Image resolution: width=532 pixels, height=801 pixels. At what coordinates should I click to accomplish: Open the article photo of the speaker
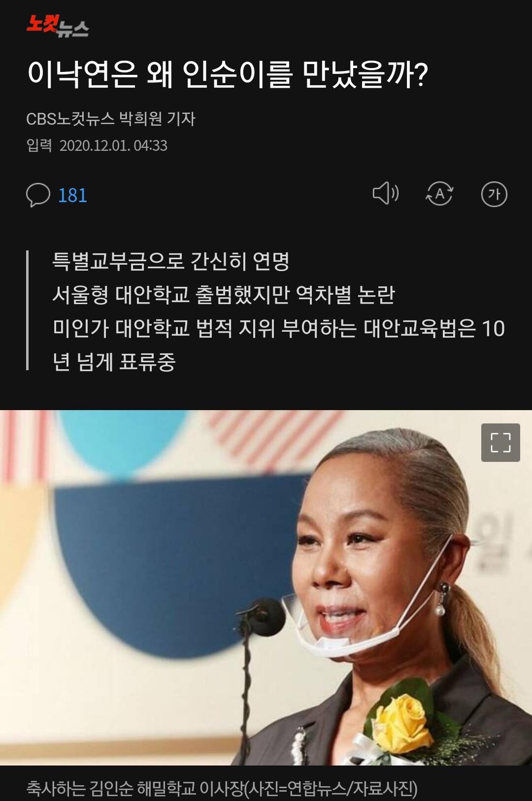point(266,588)
